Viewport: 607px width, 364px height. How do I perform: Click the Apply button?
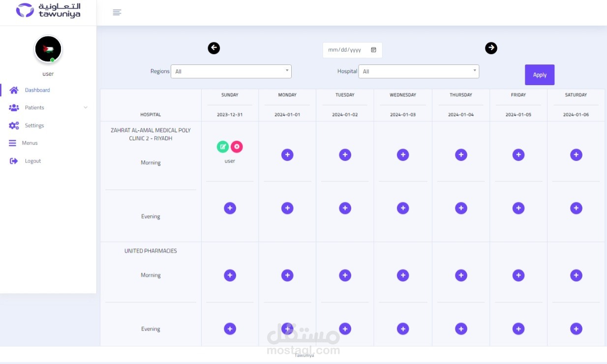click(540, 75)
